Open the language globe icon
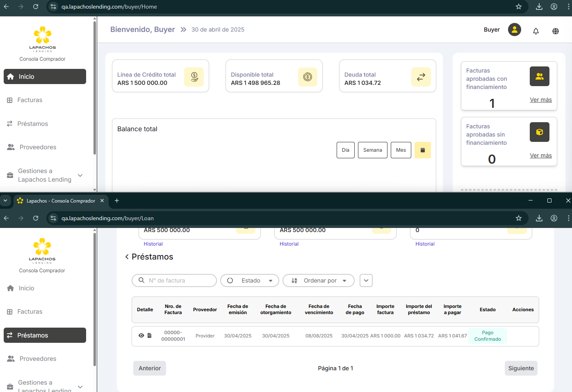Screen dimensions: 572x392 click(x=555, y=31)
